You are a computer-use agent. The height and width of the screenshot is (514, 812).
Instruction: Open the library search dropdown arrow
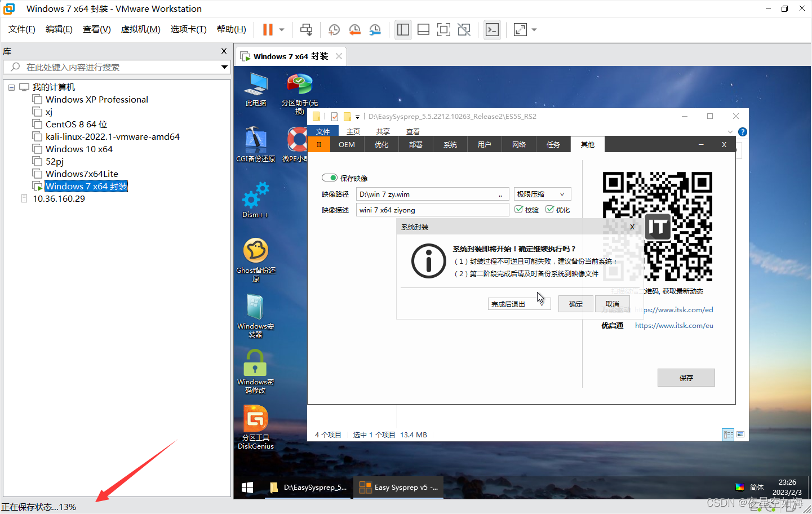pyautogui.click(x=224, y=67)
